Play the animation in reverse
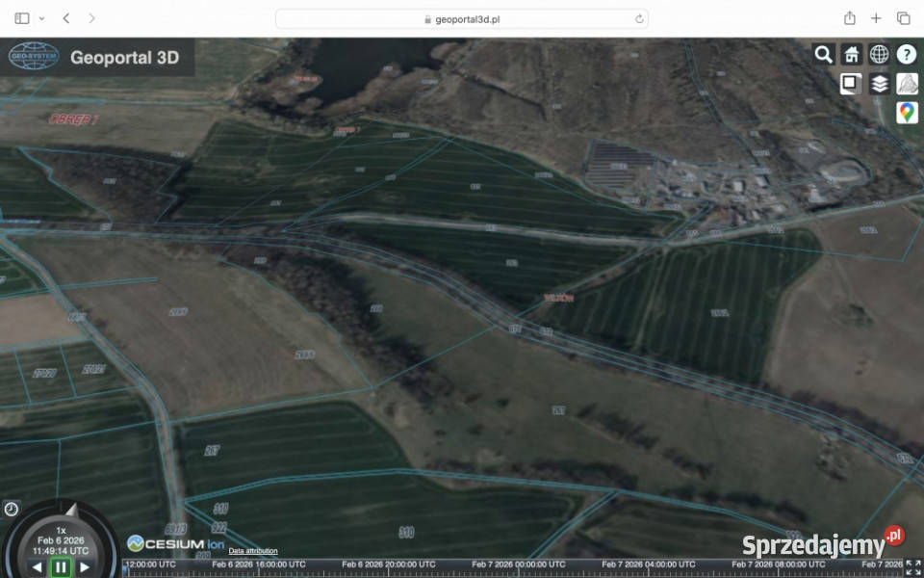The image size is (924, 578). point(38,567)
